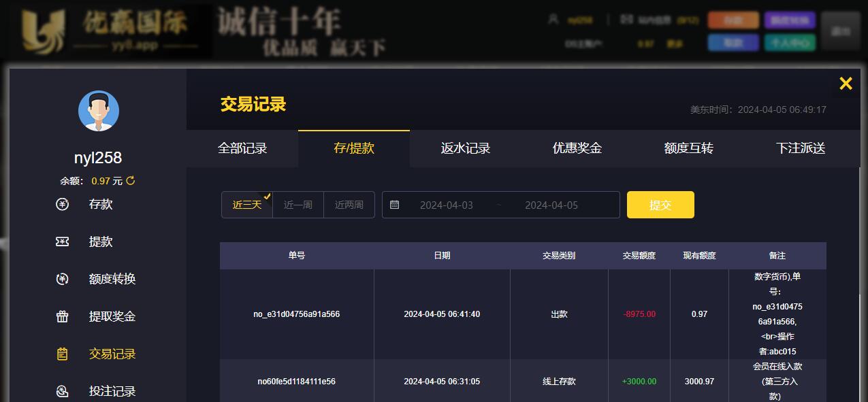Switch to the 返水记录 tab
The height and width of the screenshot is (402, 868).
coord(466,148)
